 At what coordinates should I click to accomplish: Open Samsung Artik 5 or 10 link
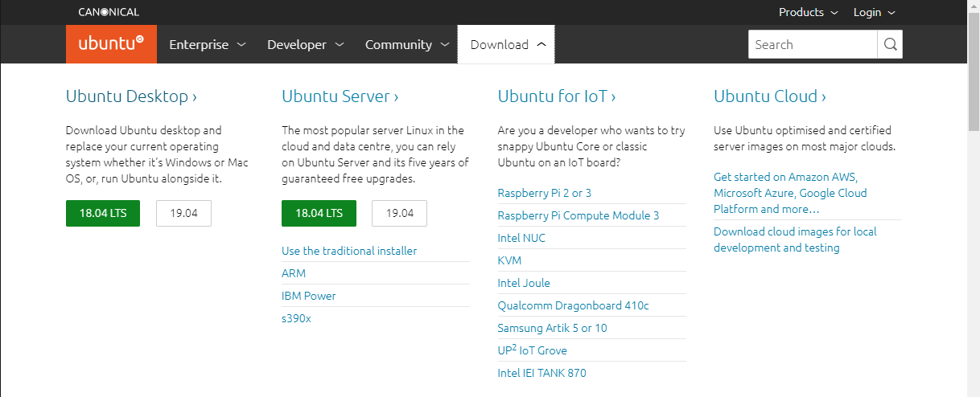click(x=553, y=328)
